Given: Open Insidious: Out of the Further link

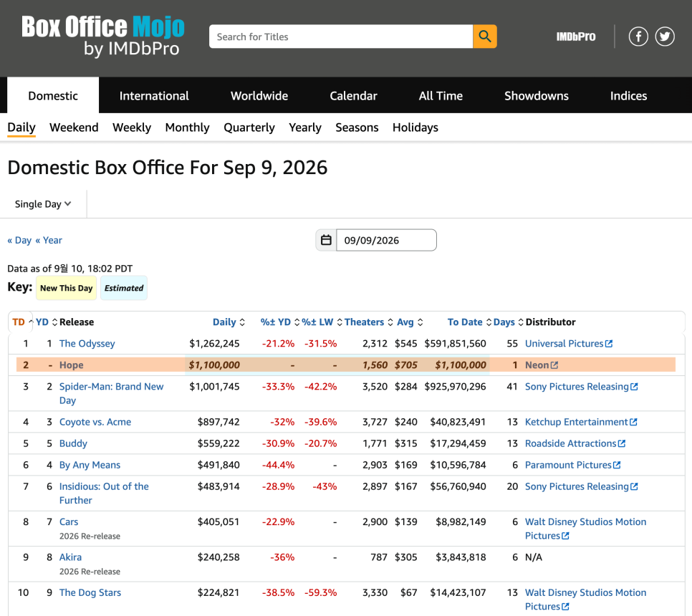Looking at the screenshot, I should [104, 494].
